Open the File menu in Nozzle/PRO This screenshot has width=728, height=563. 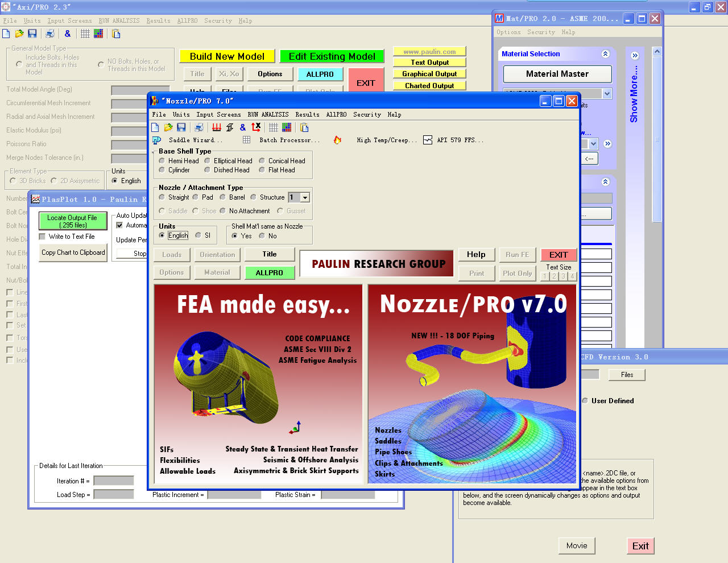point(159,114)
